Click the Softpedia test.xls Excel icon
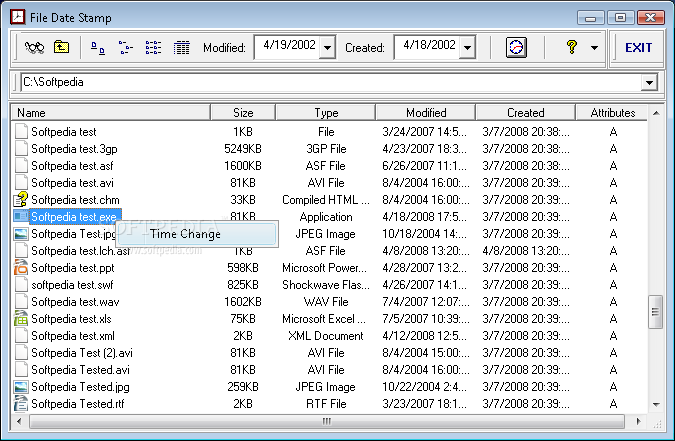The width and height of the screenshot is (675, 441). click(21, 318)
